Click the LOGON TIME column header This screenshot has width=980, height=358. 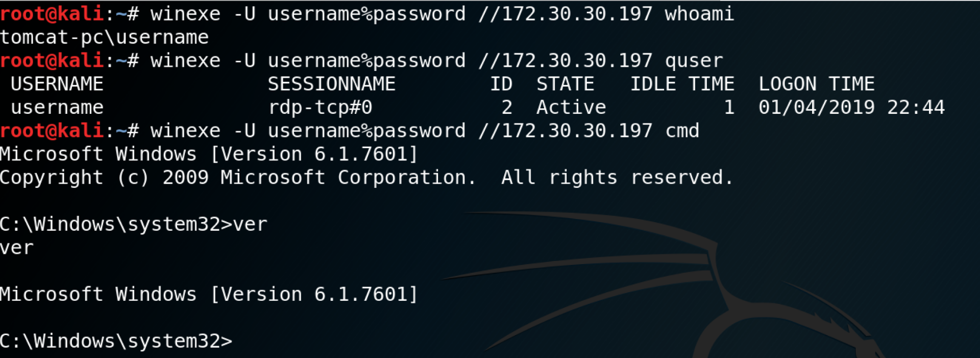click(x=816, y=84)
